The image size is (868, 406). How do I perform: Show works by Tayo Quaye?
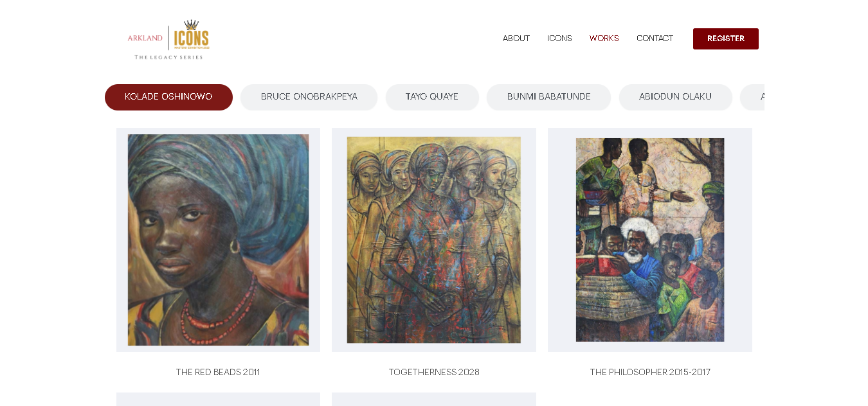point(432,97)
